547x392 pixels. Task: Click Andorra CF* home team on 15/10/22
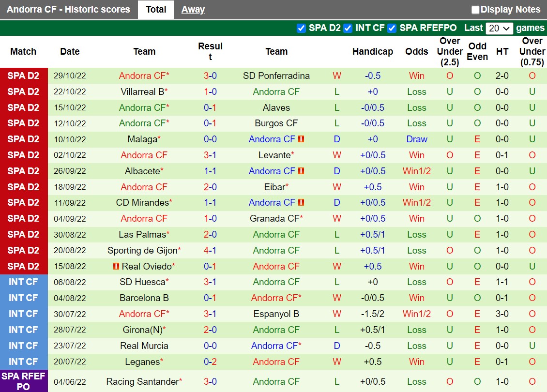point(144,107)
